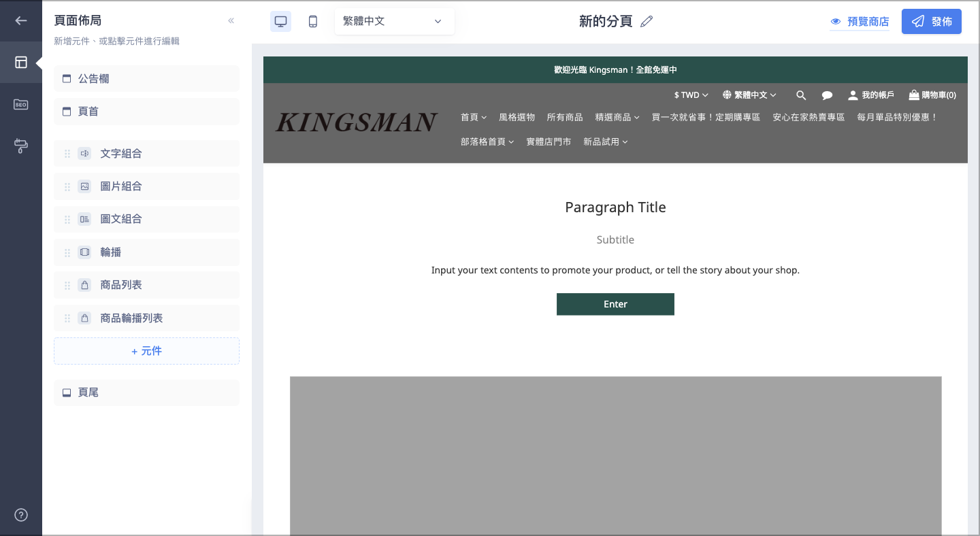
Task: Publish the page with 發佈 button
Action: [x=932, y=21]
